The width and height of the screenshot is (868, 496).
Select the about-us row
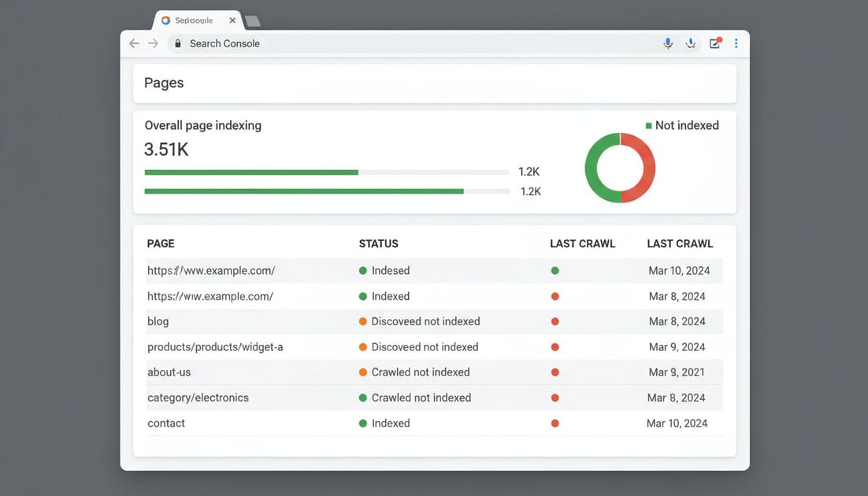[435, 372]
